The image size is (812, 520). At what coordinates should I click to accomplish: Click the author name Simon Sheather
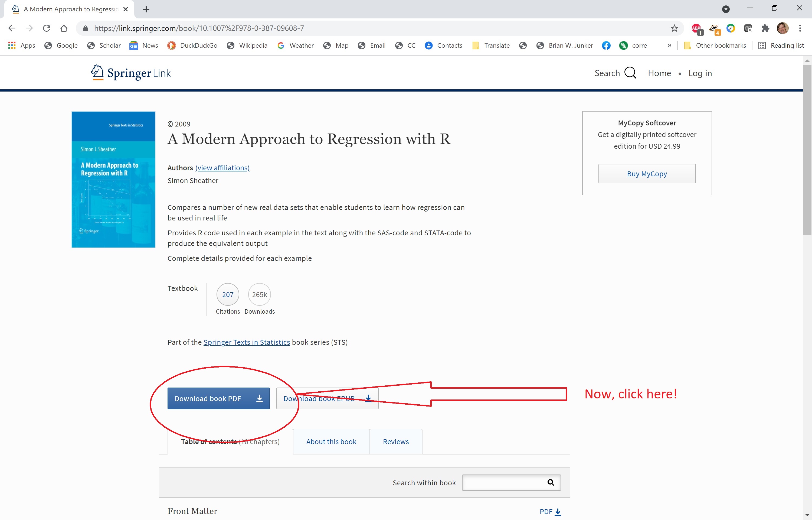[x=193, y=181]
